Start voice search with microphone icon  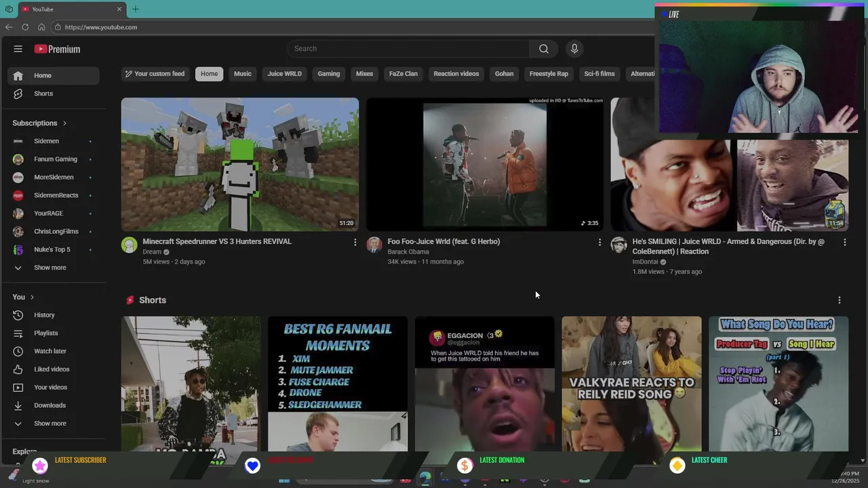click(574, 49)
